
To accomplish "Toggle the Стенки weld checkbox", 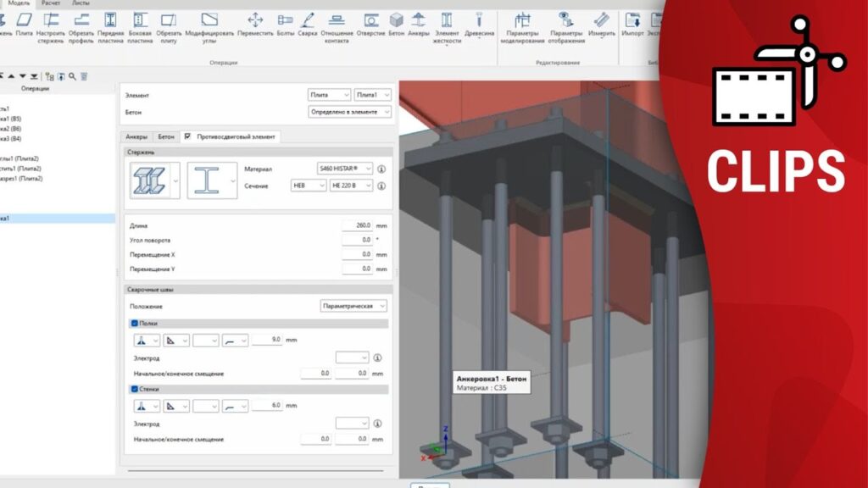I will (135, 389).
